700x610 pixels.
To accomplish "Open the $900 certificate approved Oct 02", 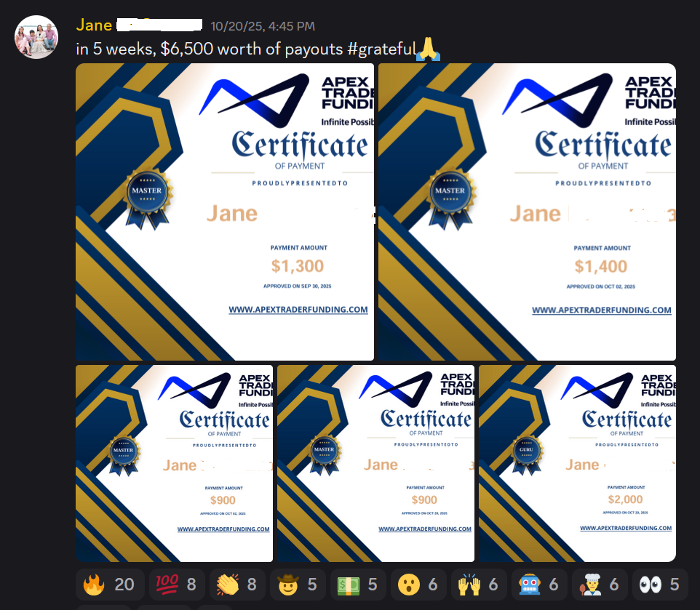I will [174, 463].
